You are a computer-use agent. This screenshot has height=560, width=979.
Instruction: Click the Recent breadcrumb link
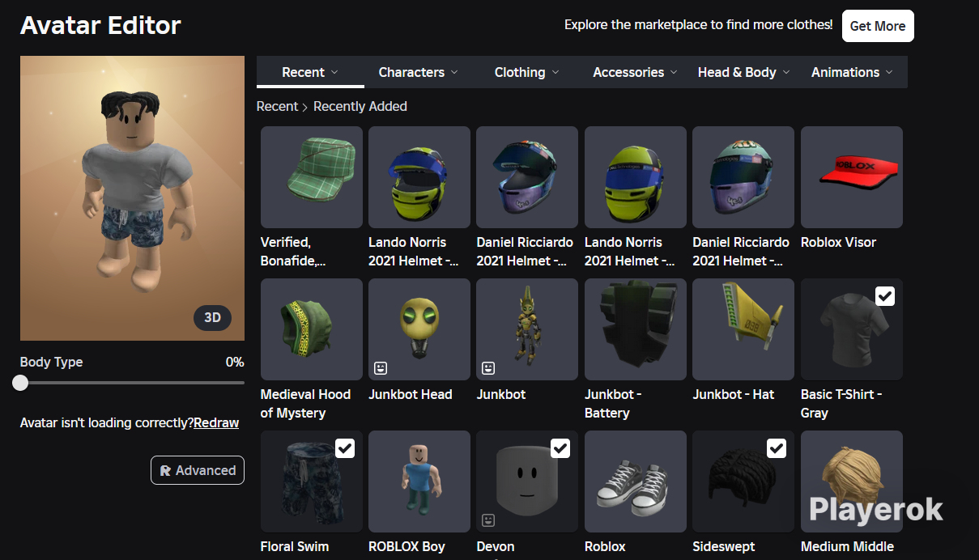[x=277, y=106]
